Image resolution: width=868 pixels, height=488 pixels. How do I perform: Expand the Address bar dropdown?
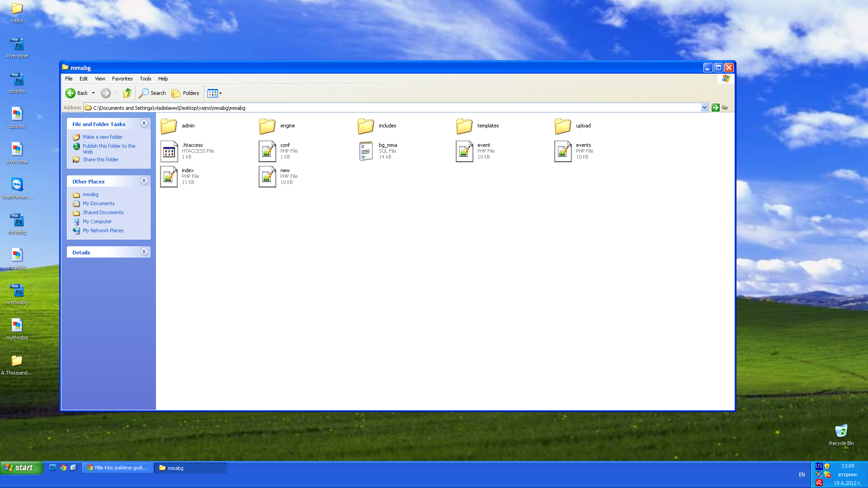click(704, 108)
